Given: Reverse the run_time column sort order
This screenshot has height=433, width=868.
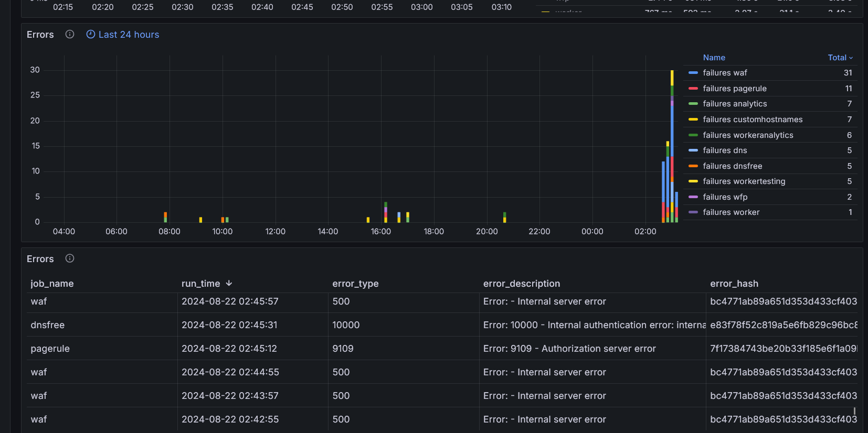Looking at the screenshot, I should (x=207, y=284).
